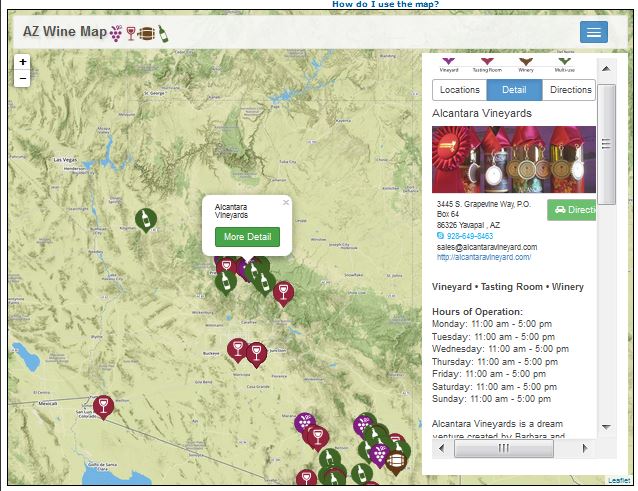638x491 pixels.
Task: Click the green Directions car button
Action: coord(572,210)
